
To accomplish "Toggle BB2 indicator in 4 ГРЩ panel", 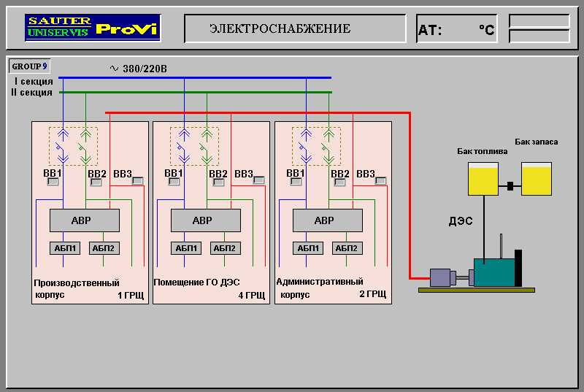I will tap(218, 182).
